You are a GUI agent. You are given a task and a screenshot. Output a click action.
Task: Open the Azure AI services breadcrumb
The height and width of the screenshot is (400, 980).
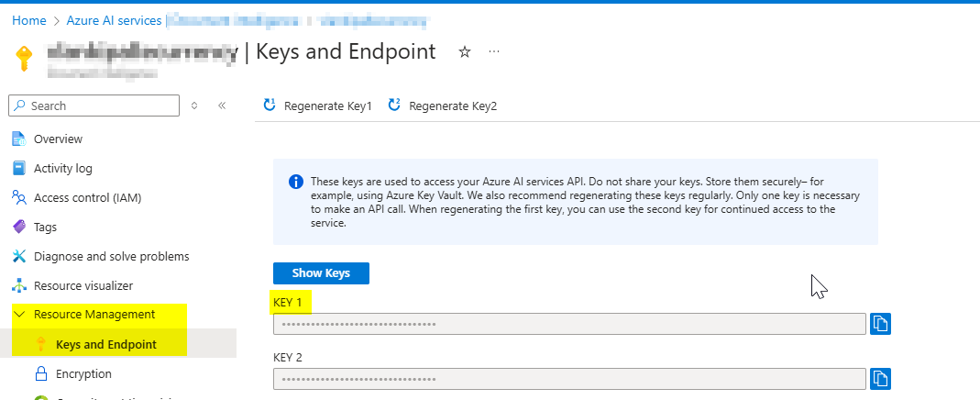click(x=115, y=20)
